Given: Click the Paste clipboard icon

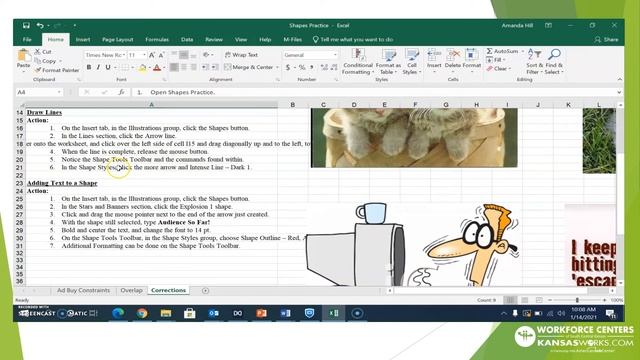Looking at the screenshot, I should (23, 56).
